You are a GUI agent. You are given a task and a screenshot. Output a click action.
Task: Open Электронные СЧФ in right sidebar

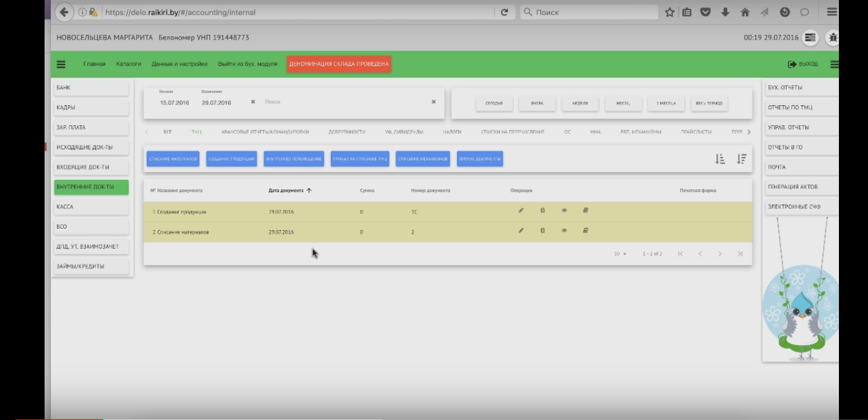[x=802, y=207]
